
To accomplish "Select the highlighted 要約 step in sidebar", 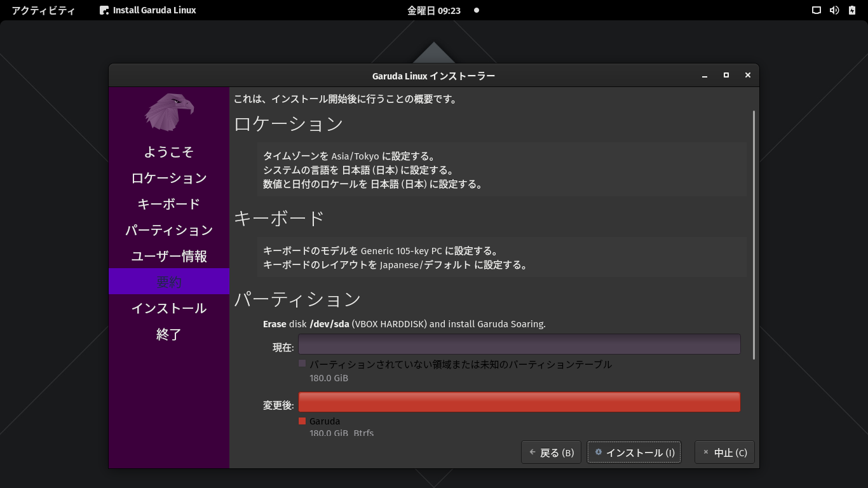I will coord(169,281).
